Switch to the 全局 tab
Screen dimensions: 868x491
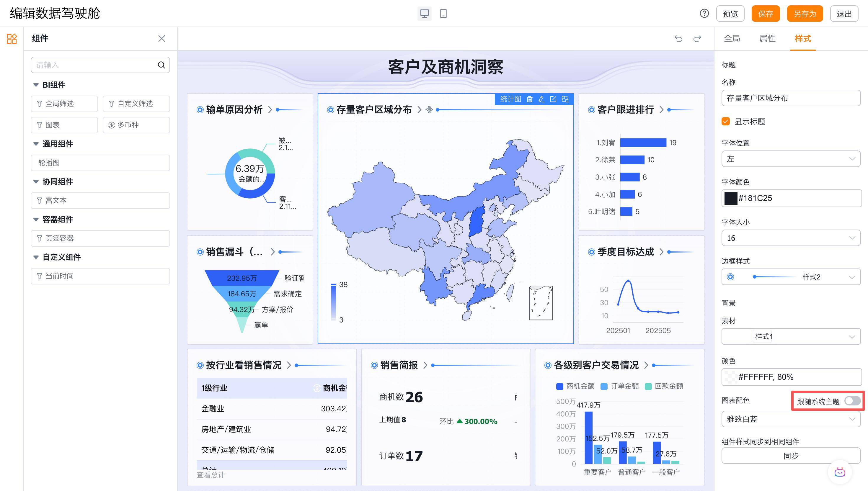click(732, 39)
